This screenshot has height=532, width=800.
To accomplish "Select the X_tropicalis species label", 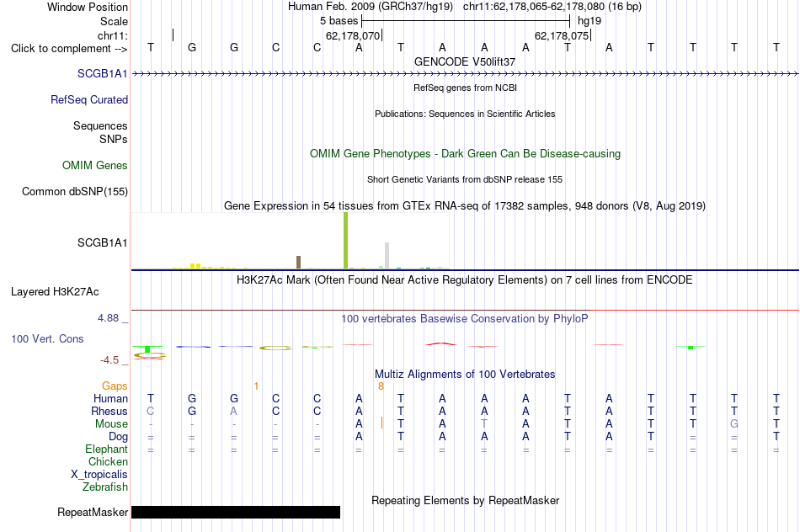I will (99, 475).
